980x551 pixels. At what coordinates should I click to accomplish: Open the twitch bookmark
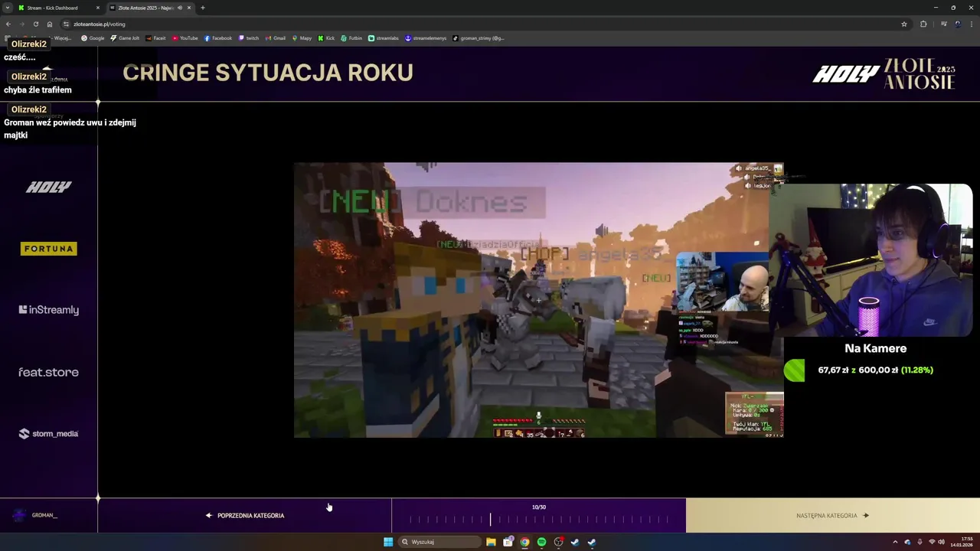pyautogui.click(x=249, y=37)
